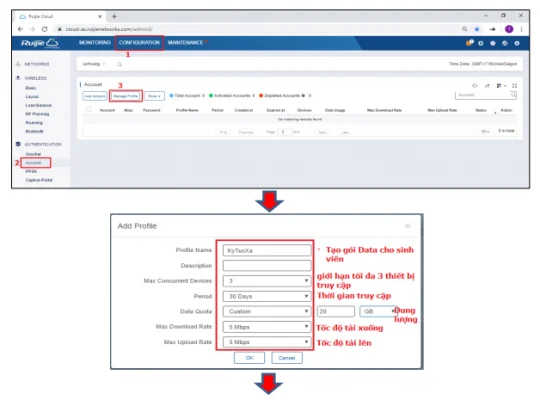The height and width of the screenshot is (400, 540).
Task: Open Max Concurrent Devices dropdown
Action: 267,281
